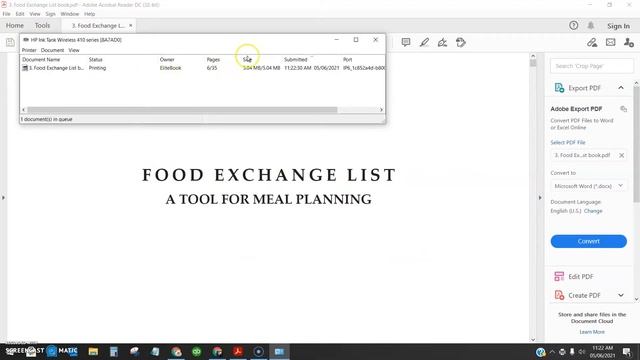This screenshot has width=640, height=360.
Task: Collapse the Export PDF section chevron
Action: 621,88
